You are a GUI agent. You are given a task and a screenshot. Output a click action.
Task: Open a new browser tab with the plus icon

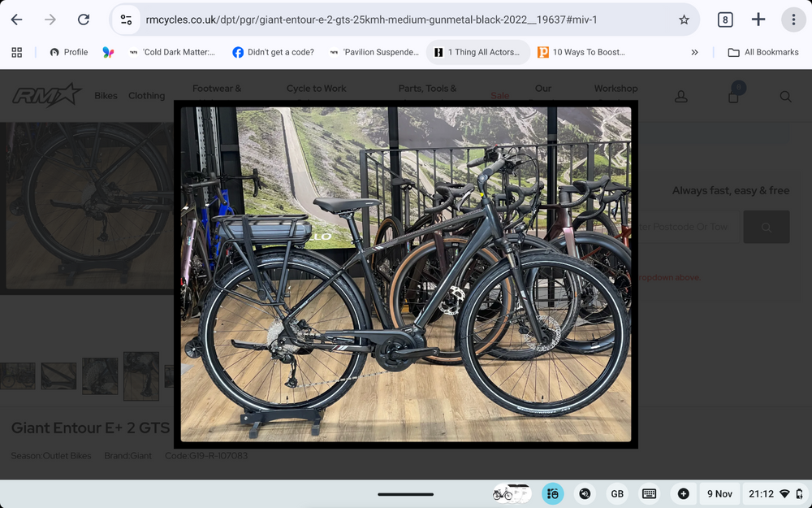coord(758,19)
